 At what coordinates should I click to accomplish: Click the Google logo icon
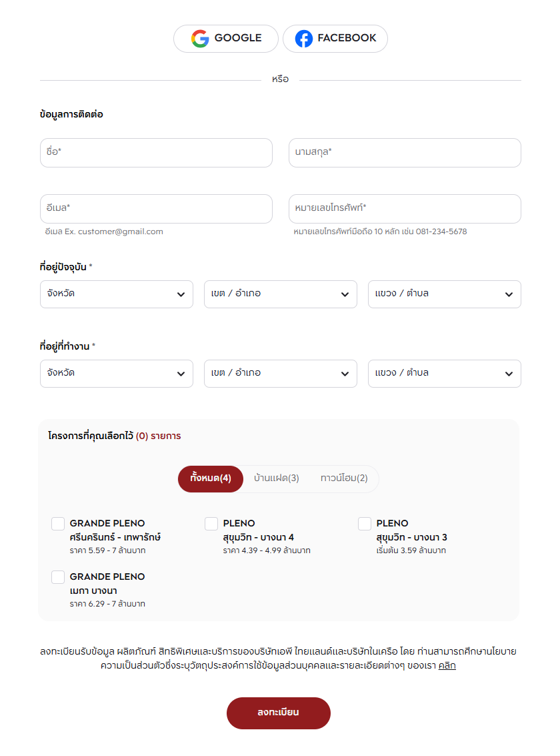click(x=200, y=39)
